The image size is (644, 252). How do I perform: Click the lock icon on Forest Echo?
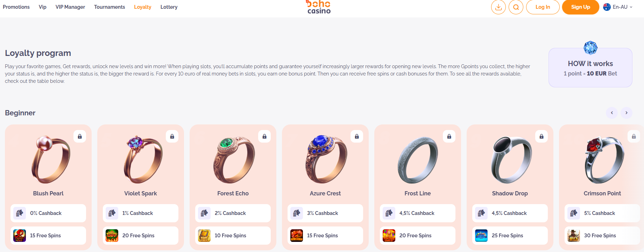tap(264, 136)
